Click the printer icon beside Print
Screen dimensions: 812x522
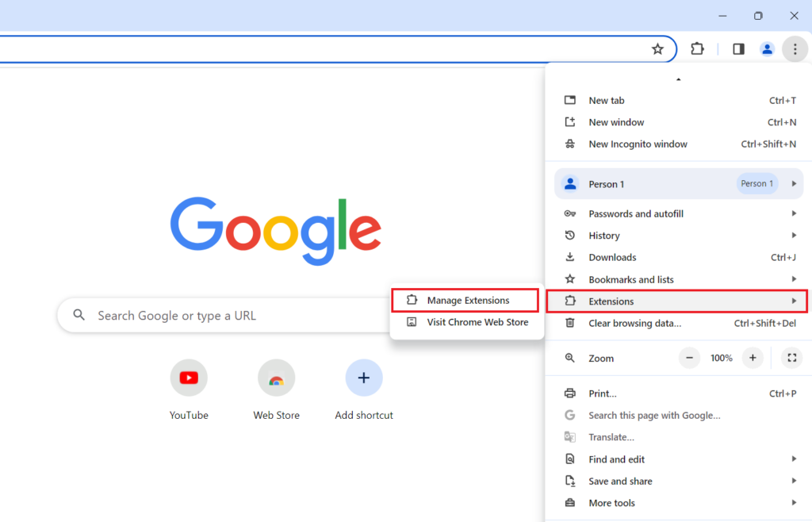tap(569, 393)
